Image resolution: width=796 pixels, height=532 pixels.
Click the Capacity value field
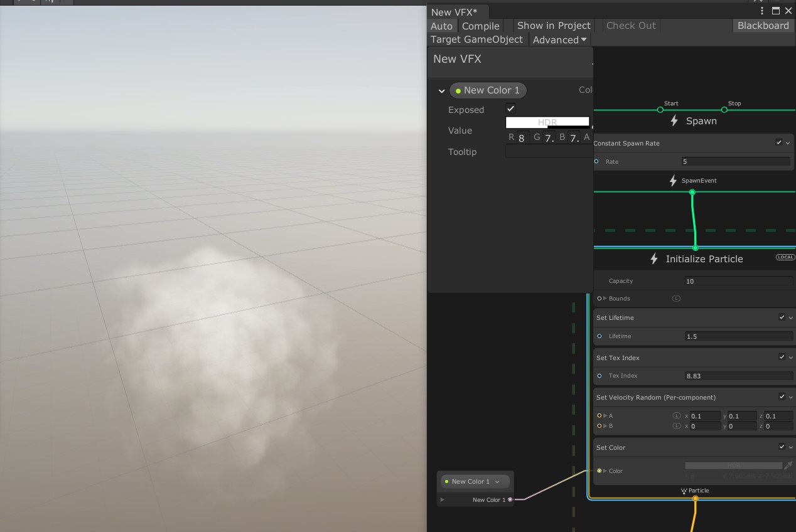pyautogui.click(x=739, y=281)
